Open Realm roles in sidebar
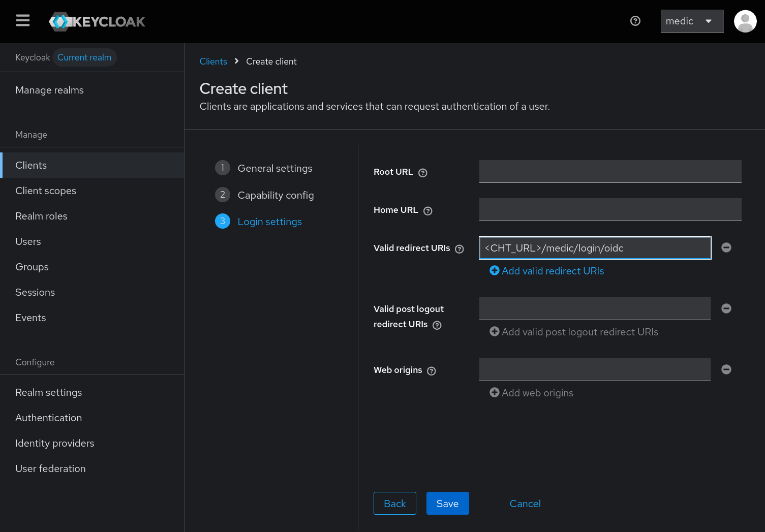 click(x=92, y=216)
